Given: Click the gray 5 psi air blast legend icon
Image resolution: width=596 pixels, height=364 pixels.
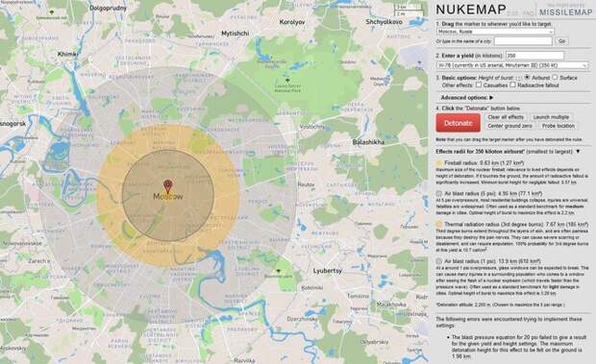Looking at the screenshot, I should tap(439, 194).
